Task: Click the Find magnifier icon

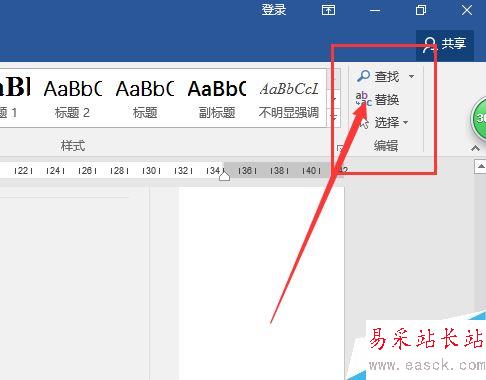Action: pos(363,76)
